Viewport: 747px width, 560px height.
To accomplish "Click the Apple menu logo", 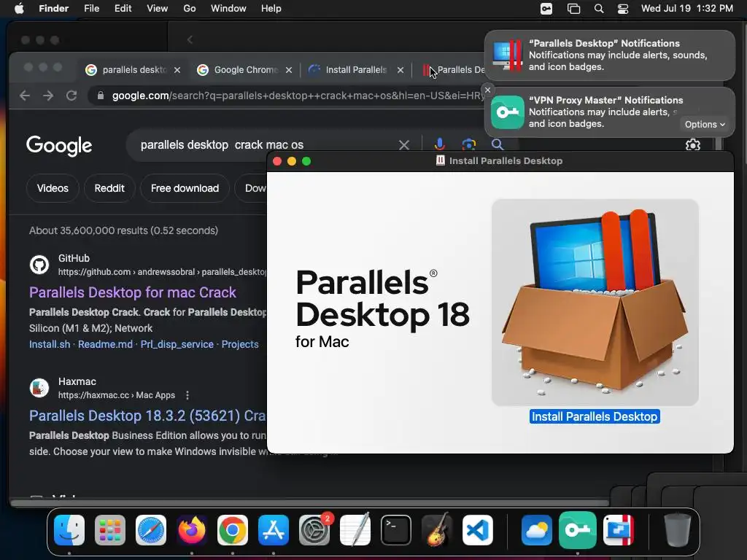I will [x=19, y=9].
